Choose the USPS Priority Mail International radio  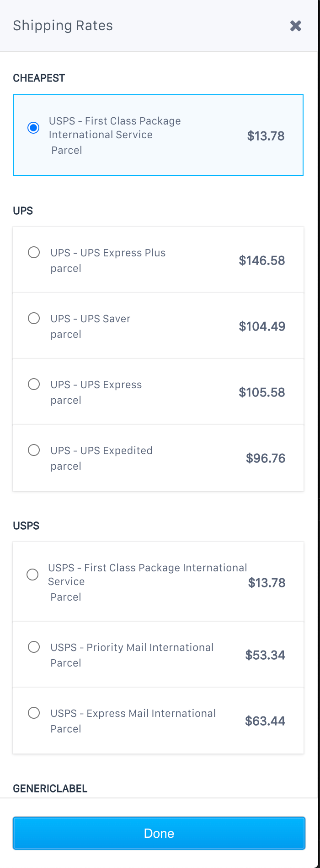point(34,647)
